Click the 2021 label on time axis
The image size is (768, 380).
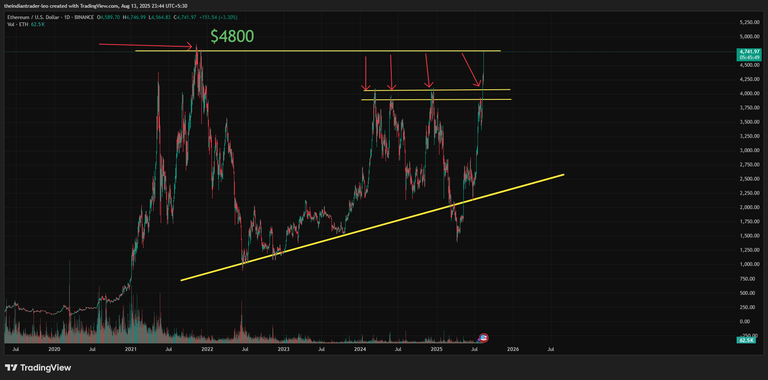pos(131,350)
